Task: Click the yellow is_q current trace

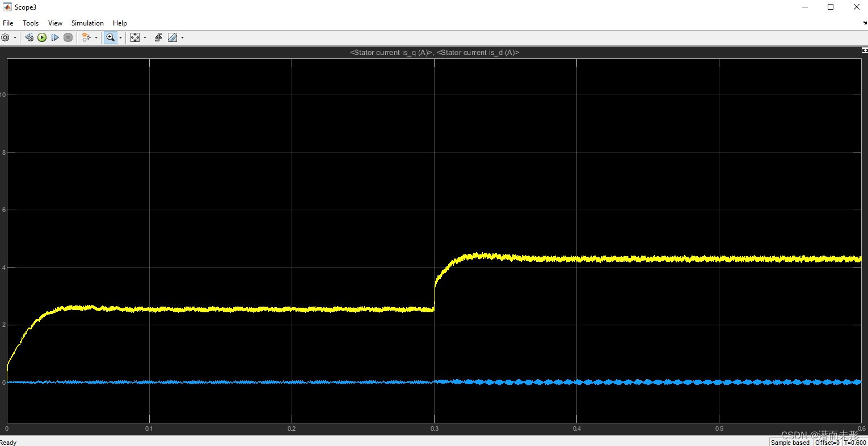Action: pyautogui.click(x=624, y=258)
